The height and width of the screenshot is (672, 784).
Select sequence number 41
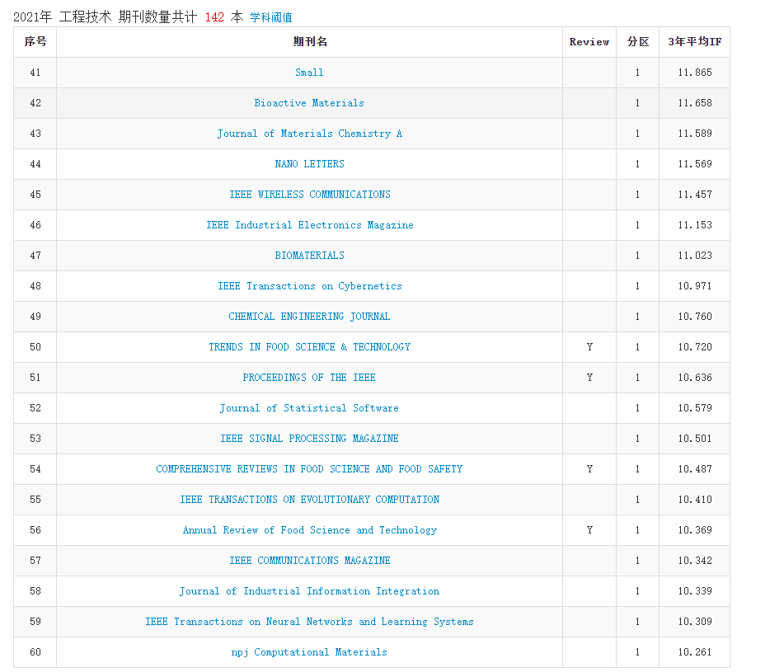[x=35, y=73]
